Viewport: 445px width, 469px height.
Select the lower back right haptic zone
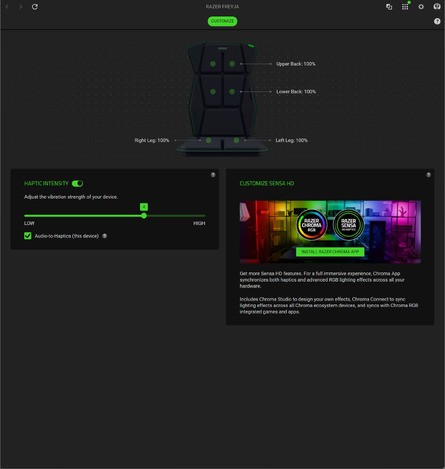click(x=232, y=91)
